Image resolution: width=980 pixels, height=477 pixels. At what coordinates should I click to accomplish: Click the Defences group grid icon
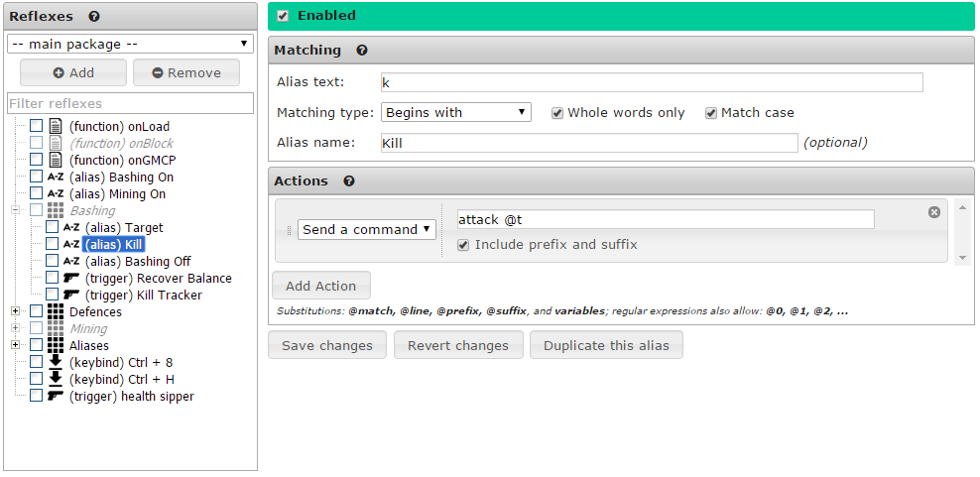[x=56, y=312]
